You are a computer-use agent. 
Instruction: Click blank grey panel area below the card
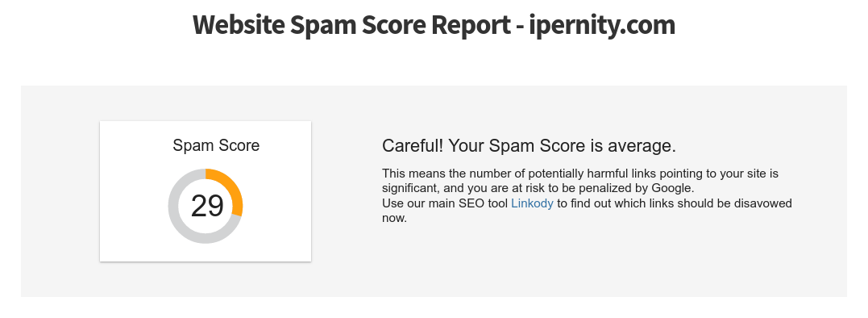tap(205, 280)
